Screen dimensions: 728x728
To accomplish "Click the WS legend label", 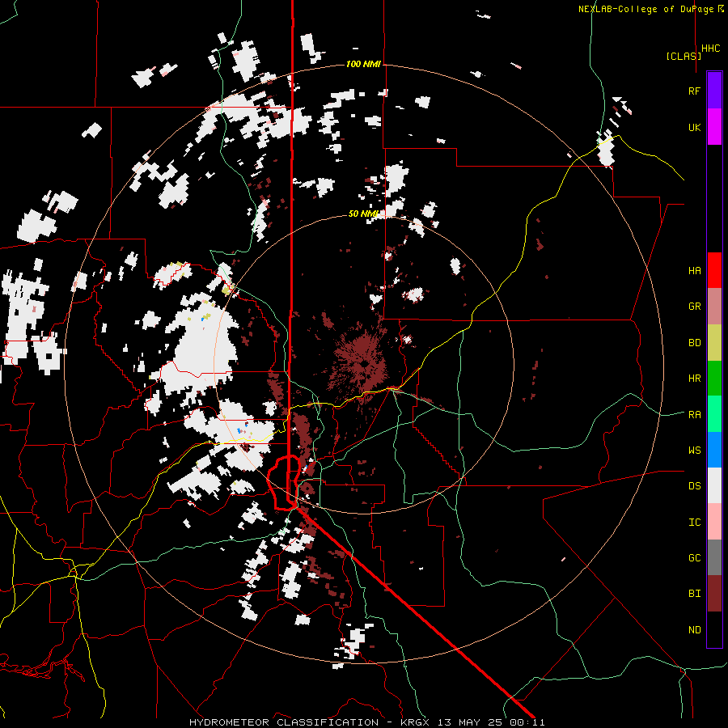I will tap(694, 451).
